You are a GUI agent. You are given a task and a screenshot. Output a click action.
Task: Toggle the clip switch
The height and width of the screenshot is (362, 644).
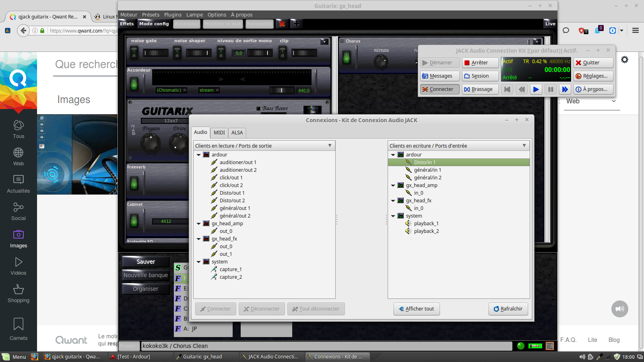(283, 53)
